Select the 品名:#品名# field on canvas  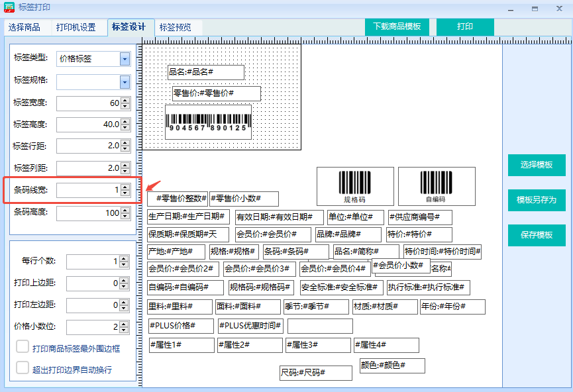[x=205, y=72]
